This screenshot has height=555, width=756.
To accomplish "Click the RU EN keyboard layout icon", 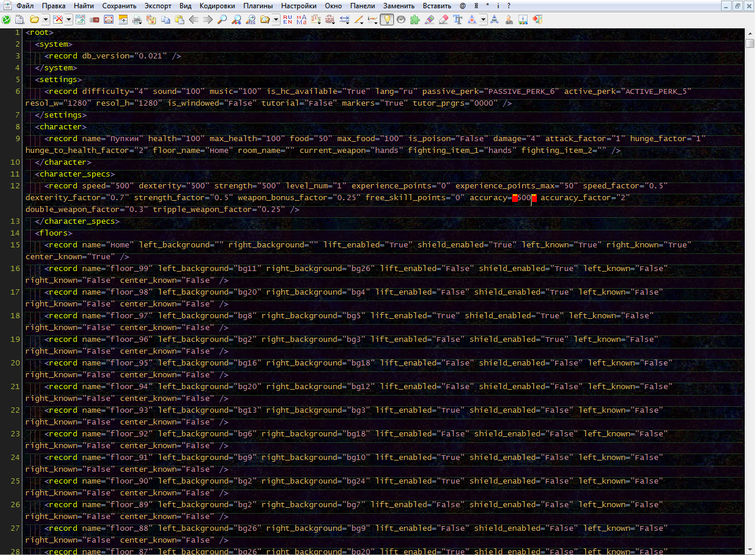I will coord(288,19).
